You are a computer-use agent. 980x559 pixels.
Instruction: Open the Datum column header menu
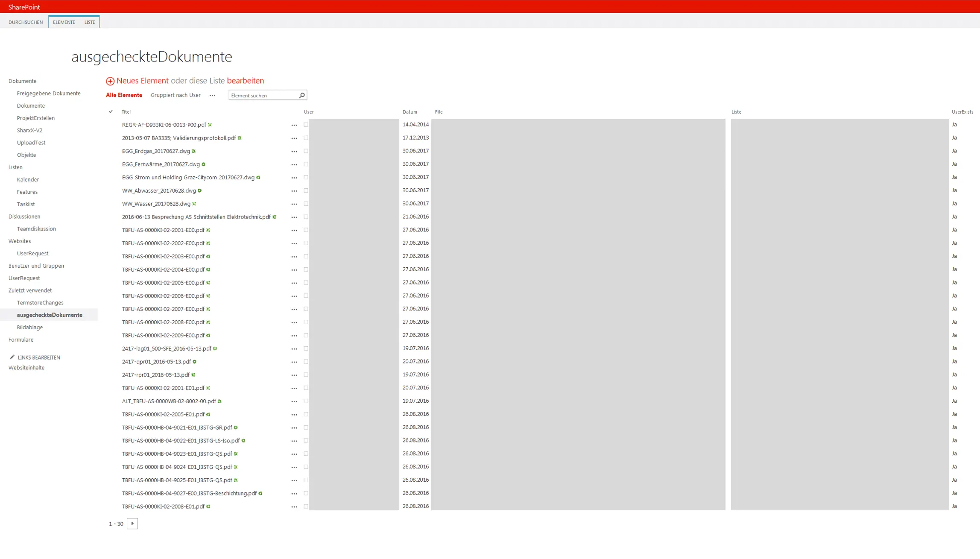tap(410, 111)
